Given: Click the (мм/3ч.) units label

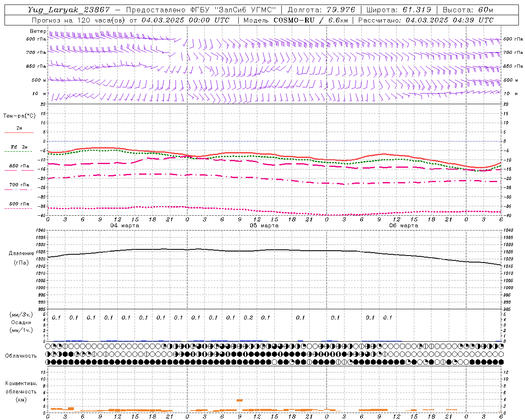Looking at the screenshot, I should point(21,315).
